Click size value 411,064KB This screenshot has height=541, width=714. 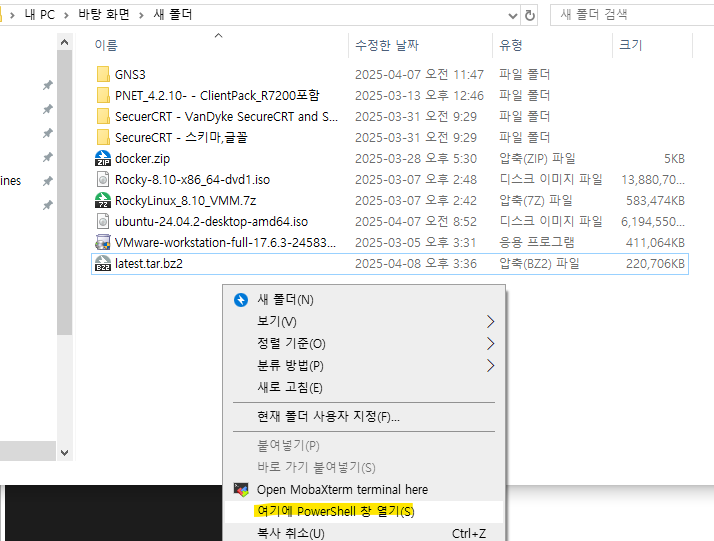coord(655,243)
